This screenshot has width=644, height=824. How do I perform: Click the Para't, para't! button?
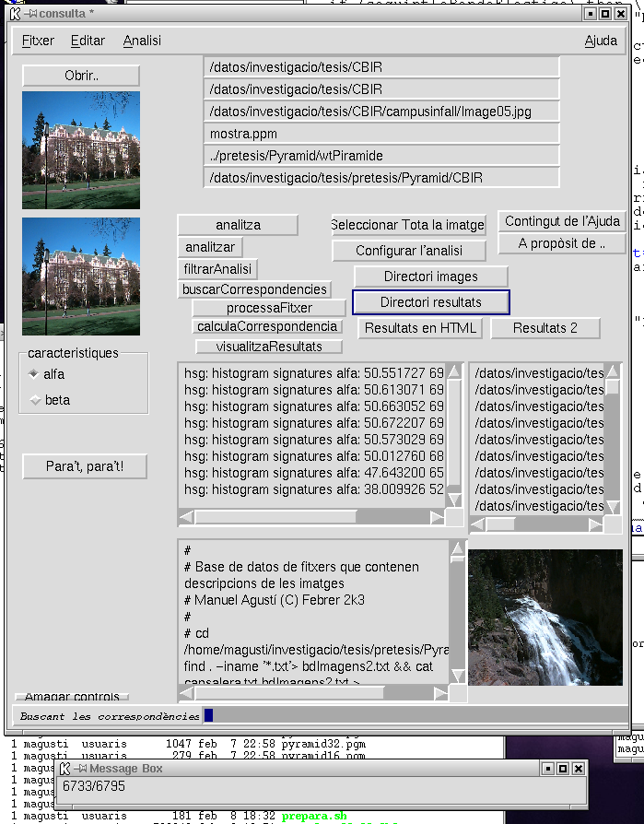pos(85,466)
